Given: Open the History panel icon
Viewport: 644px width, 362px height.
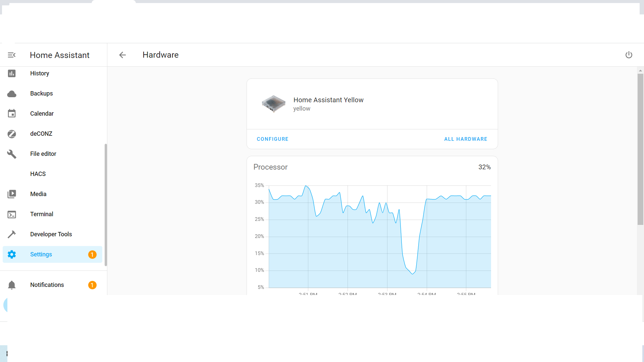Looking at the screenshot, I should pyautogui.click(x=12, y=73).
